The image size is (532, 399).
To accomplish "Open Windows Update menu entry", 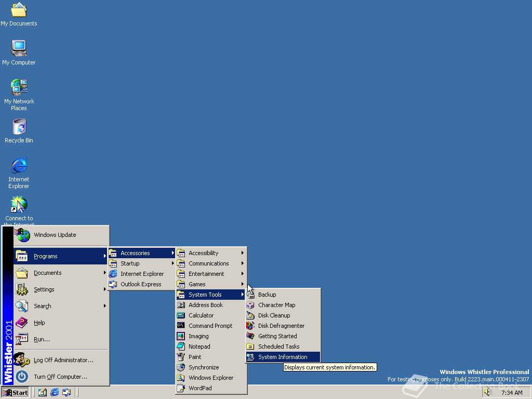I will (x=61, y=235).
